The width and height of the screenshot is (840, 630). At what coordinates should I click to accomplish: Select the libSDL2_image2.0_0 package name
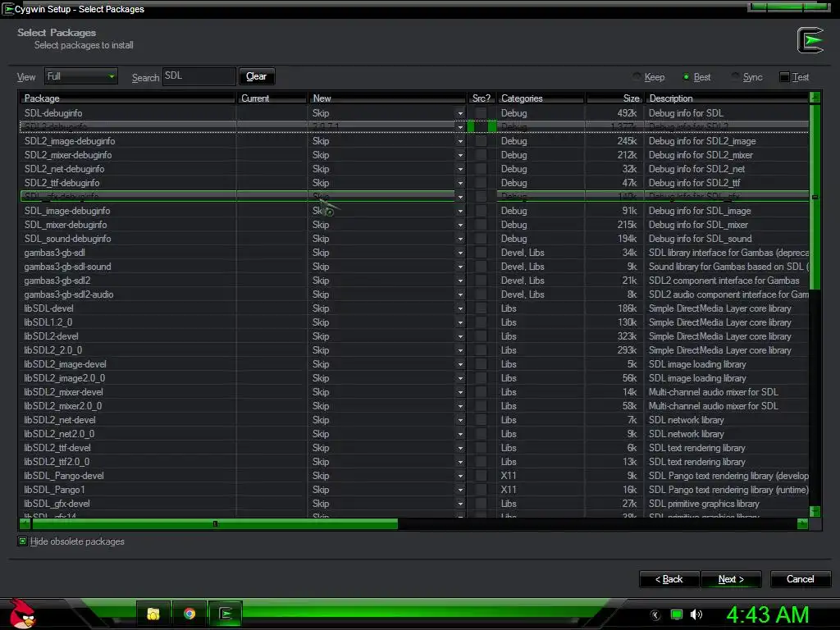(64, 377)
